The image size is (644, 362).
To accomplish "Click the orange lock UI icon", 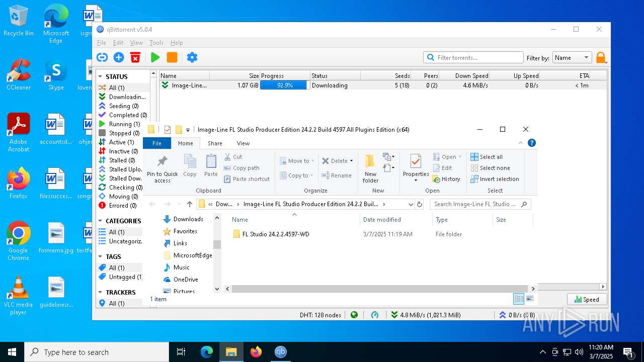I will [x=601, y=58].
